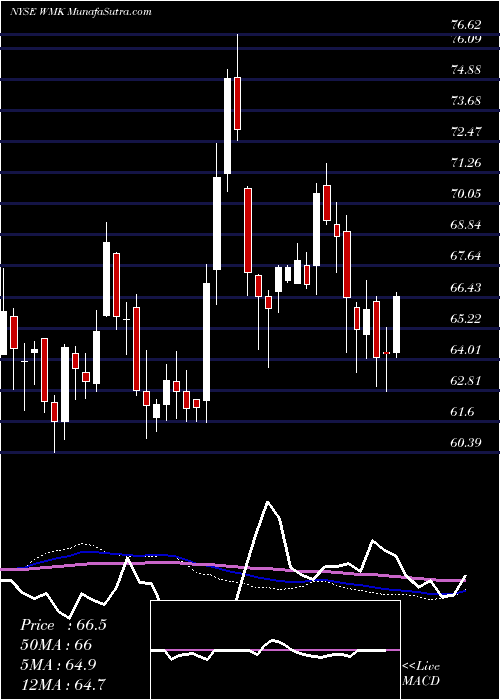Click the 67.64 price axis label
The height and width of the screenshot is (700, 500).
tap(465, 256)
